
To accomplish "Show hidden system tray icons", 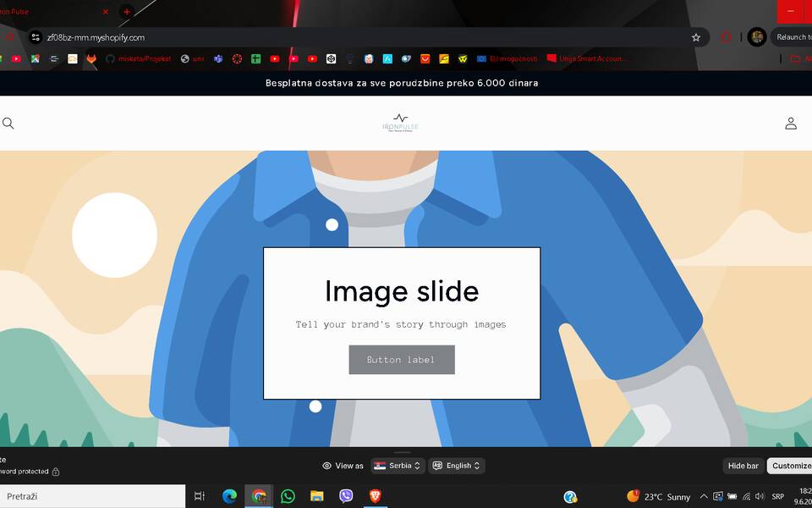I will 704,496.
